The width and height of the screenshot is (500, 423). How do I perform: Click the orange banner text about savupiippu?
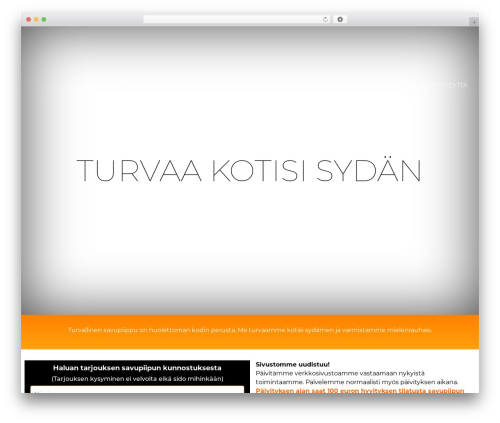coord(250,330)
